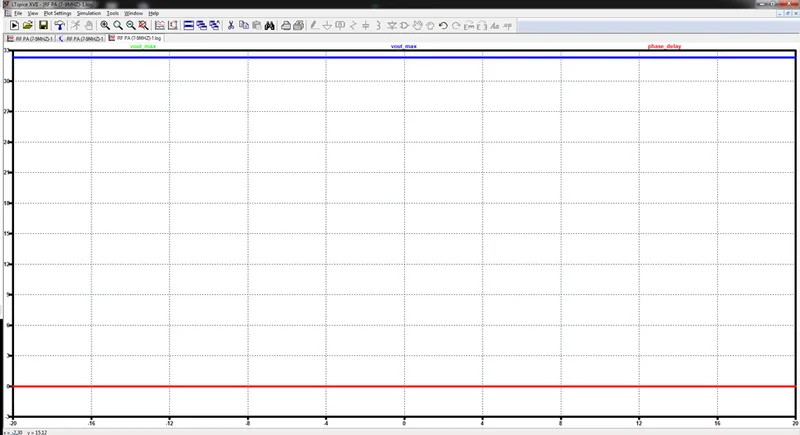Click the blue vout_max trace line
Screen dimensions: 800x435
pos(404,57)
